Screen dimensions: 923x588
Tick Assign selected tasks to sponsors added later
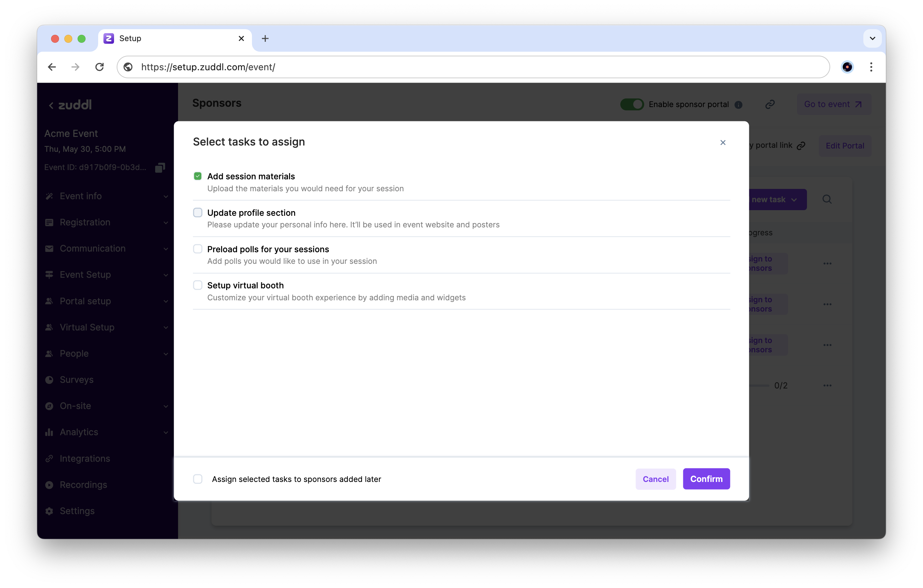198,479
